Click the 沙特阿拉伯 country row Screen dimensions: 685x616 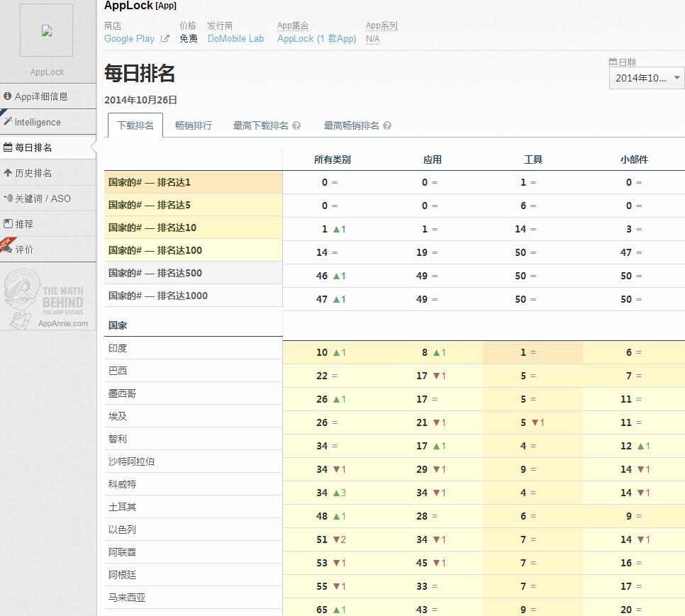coord(193,462)
